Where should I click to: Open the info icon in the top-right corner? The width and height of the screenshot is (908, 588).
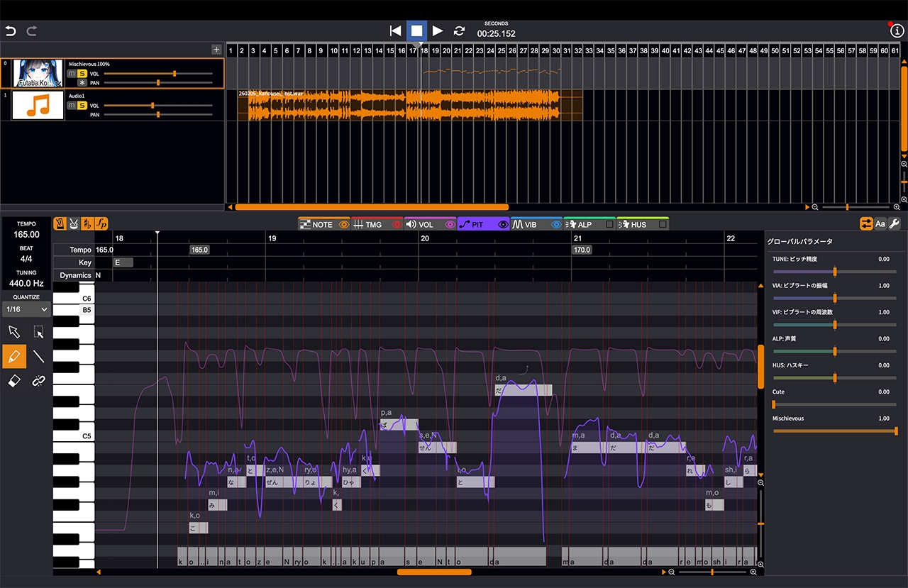coord(896,30)
